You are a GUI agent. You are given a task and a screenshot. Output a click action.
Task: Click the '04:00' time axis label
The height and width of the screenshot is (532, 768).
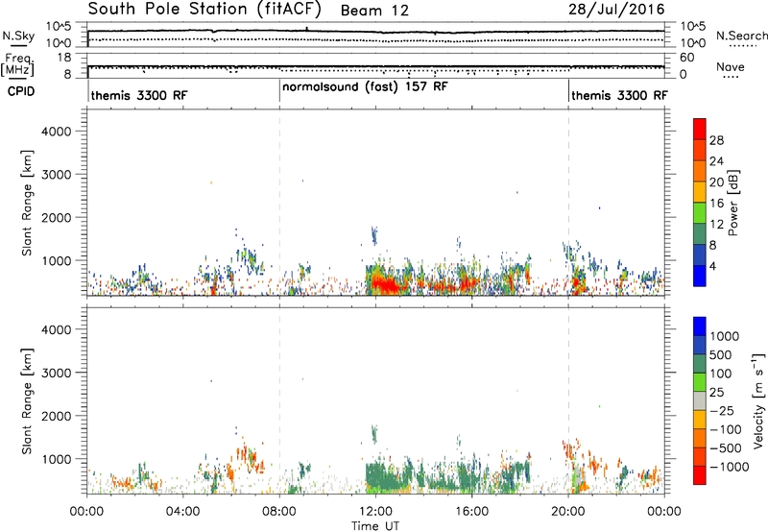pyautogui.click(x=183, y=512)
